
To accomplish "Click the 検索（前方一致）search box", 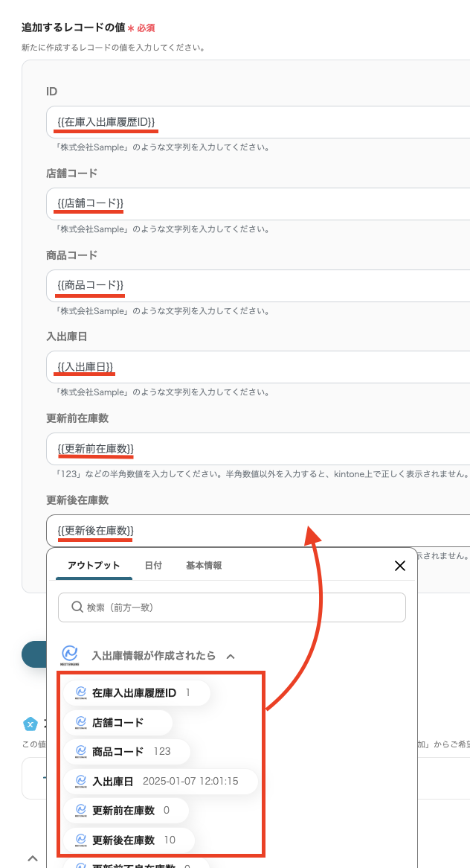I will tap(232, 607).
